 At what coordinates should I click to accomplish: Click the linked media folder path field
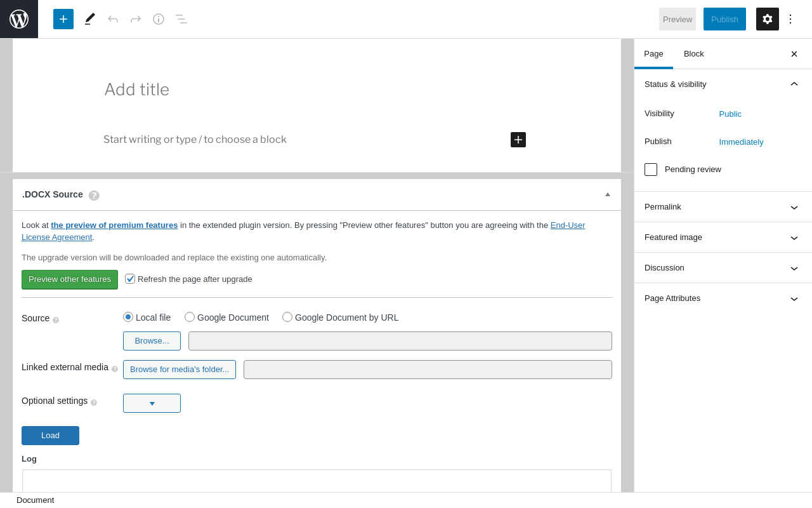coord(428,370)
